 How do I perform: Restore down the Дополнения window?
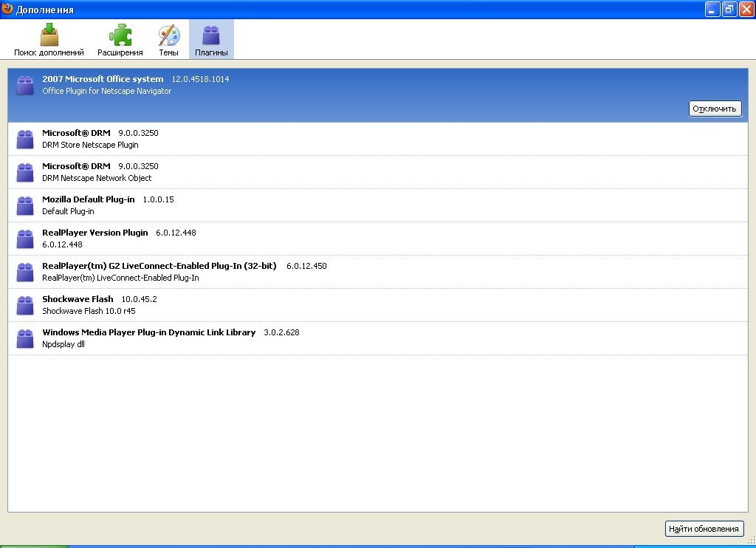click(x=729, y=9)
